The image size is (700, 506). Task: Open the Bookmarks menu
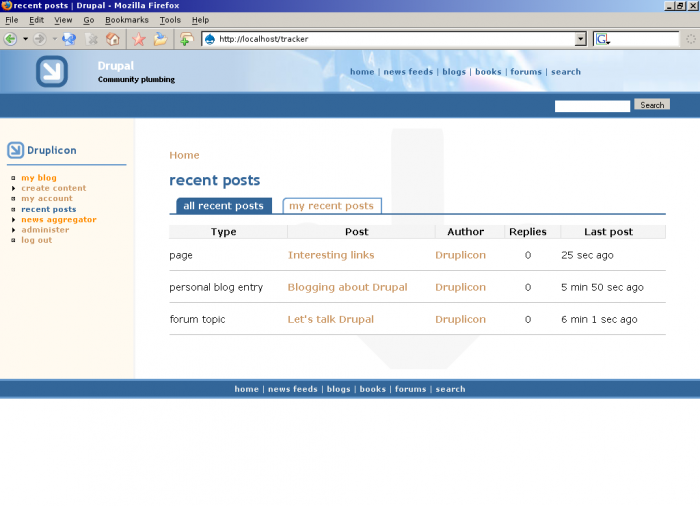tap(127, 20)
